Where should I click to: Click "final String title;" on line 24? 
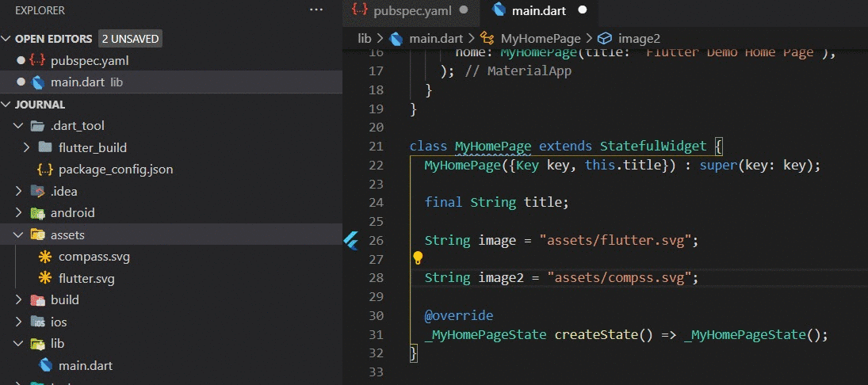click(x=496, y=203)
